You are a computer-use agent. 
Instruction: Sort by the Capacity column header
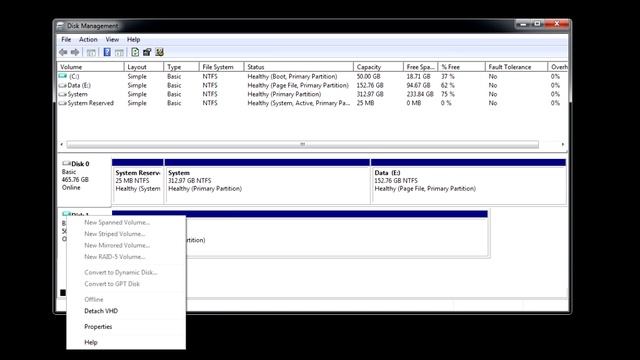[378, 67]
